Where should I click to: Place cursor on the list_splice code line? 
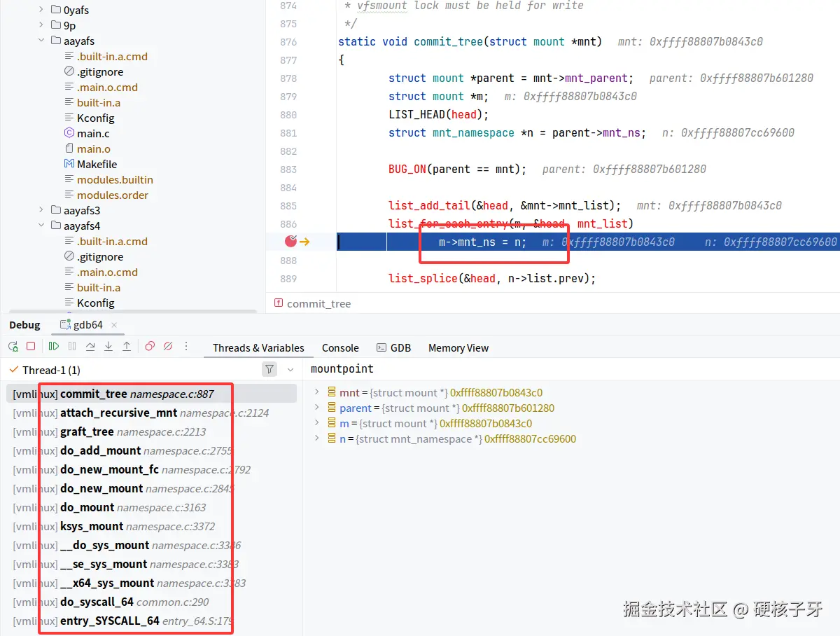point(491,278)
